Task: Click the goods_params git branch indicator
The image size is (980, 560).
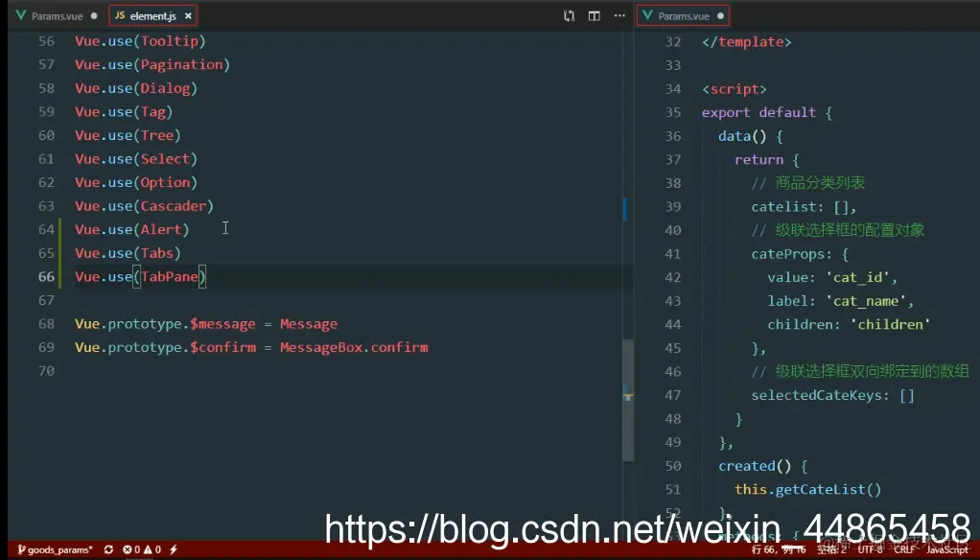Action: pyautogui.click(x=55, y=549)
